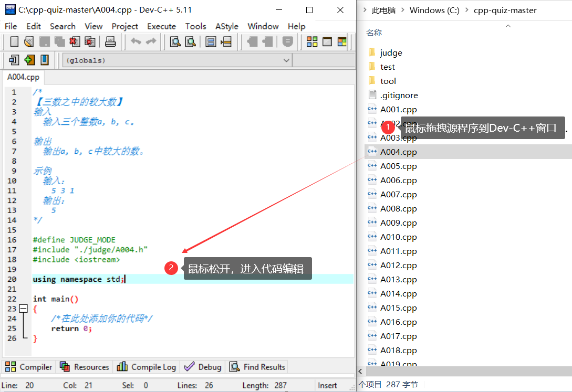Click the Compile and Run icon

click(x=342, y=41)
